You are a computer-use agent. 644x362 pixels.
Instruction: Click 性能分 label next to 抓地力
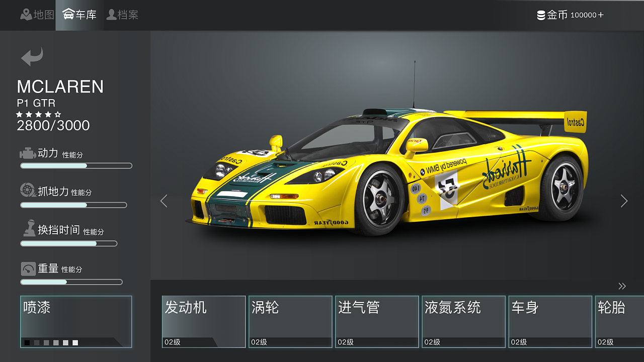coord(82,193)
